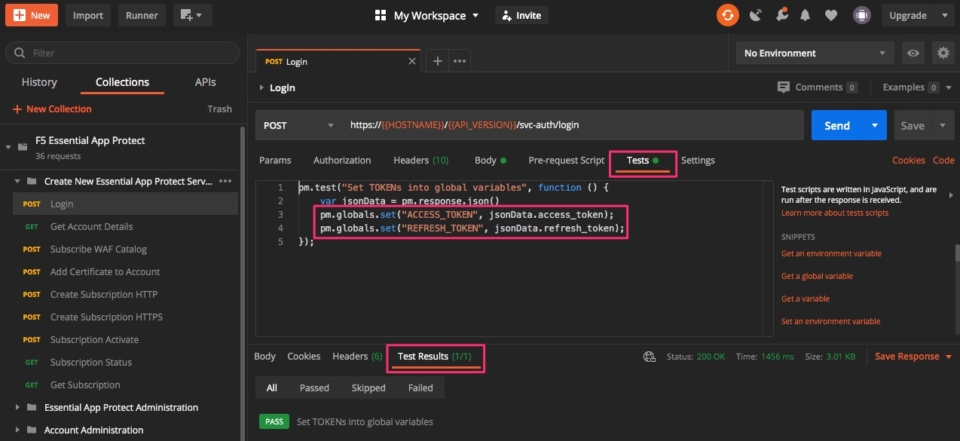960x441 pixels.
Task: Click the sidebar Filter search field
Action: point(122,53)
